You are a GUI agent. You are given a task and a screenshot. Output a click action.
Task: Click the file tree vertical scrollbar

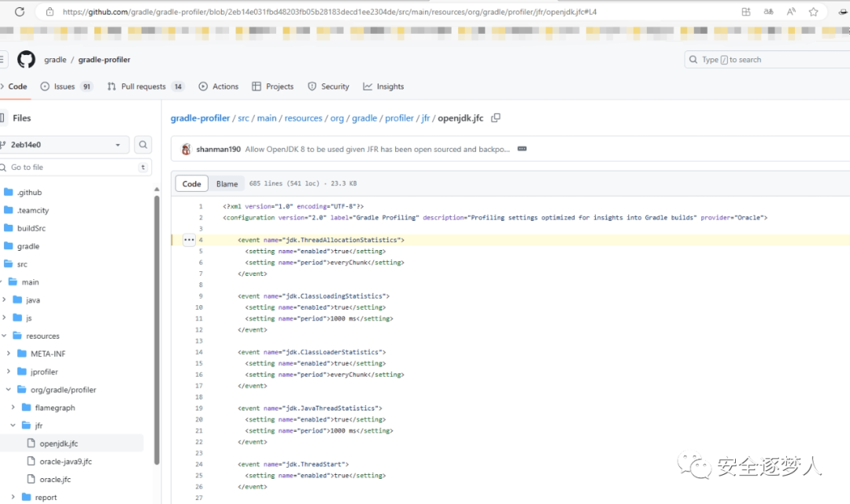[x=157, y=329]
